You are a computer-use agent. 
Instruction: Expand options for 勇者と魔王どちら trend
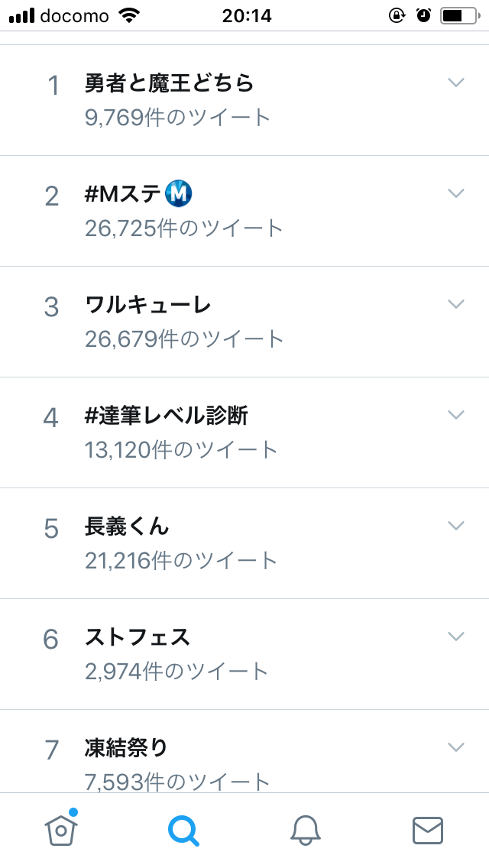[x=456, y=83]
